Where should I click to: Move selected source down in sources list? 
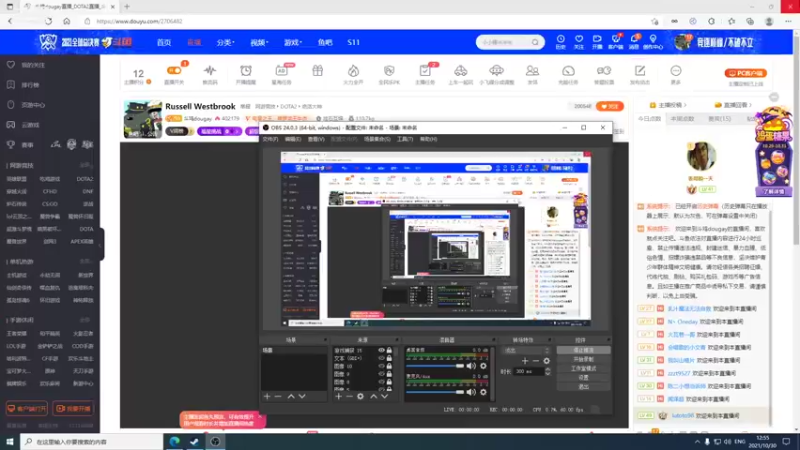(x=384, y=396)
